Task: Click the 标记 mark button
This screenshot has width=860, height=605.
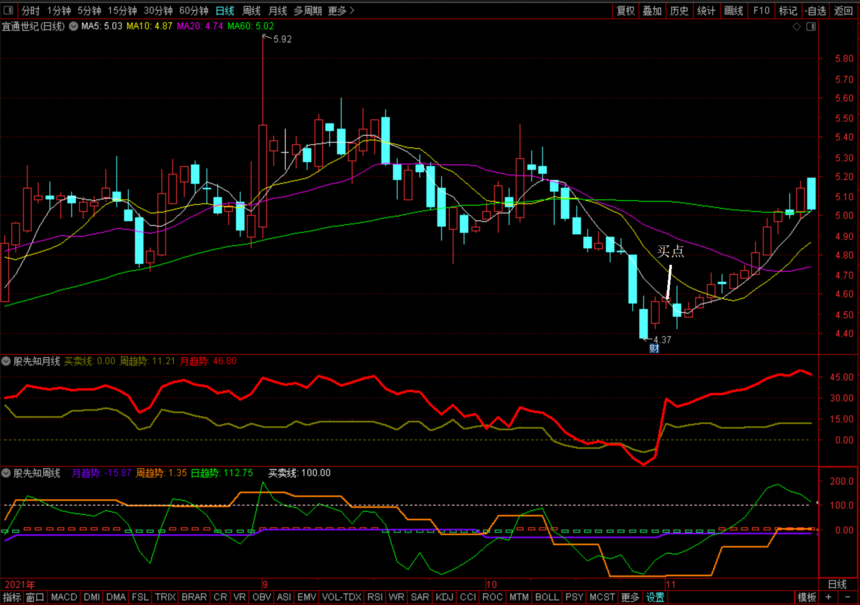Action: click(788, 10)
